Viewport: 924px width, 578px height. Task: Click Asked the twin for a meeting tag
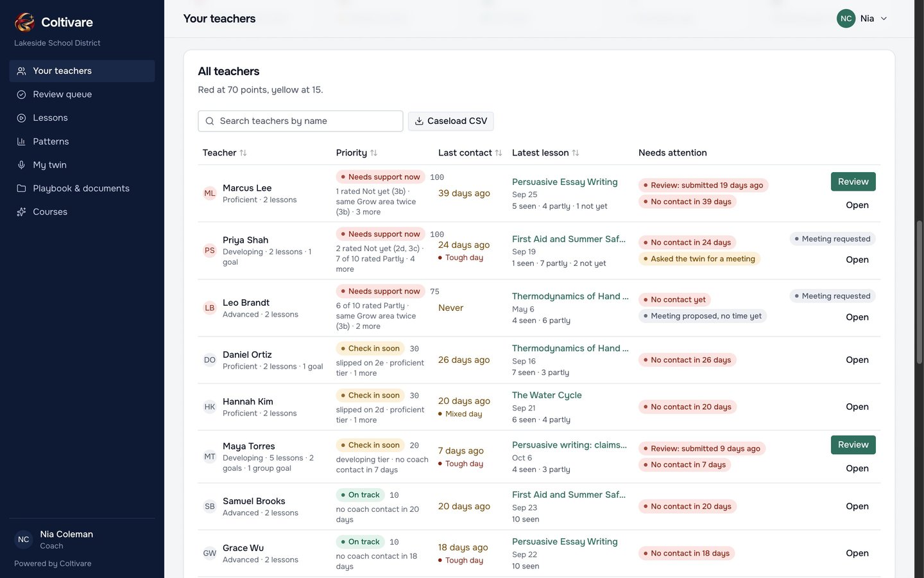tap(699, 259)
